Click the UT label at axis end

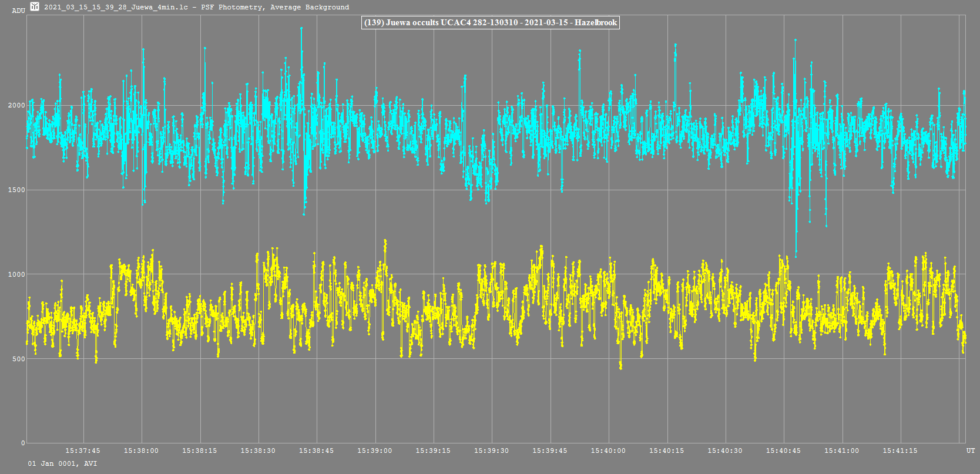click(x=971, y=451)
